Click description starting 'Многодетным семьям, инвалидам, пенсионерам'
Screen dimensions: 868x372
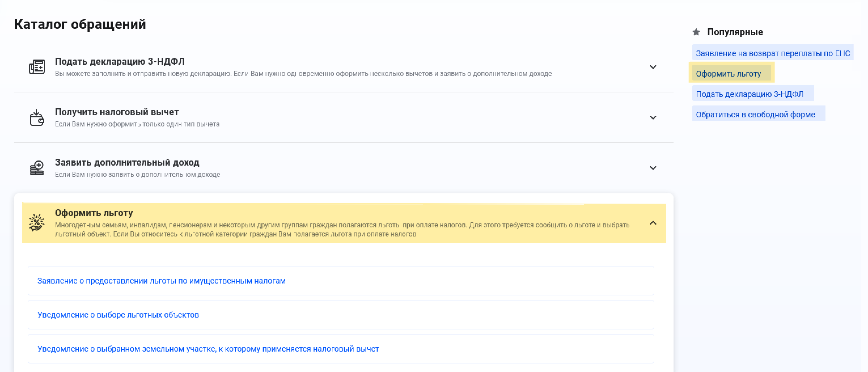coord(342,229)
